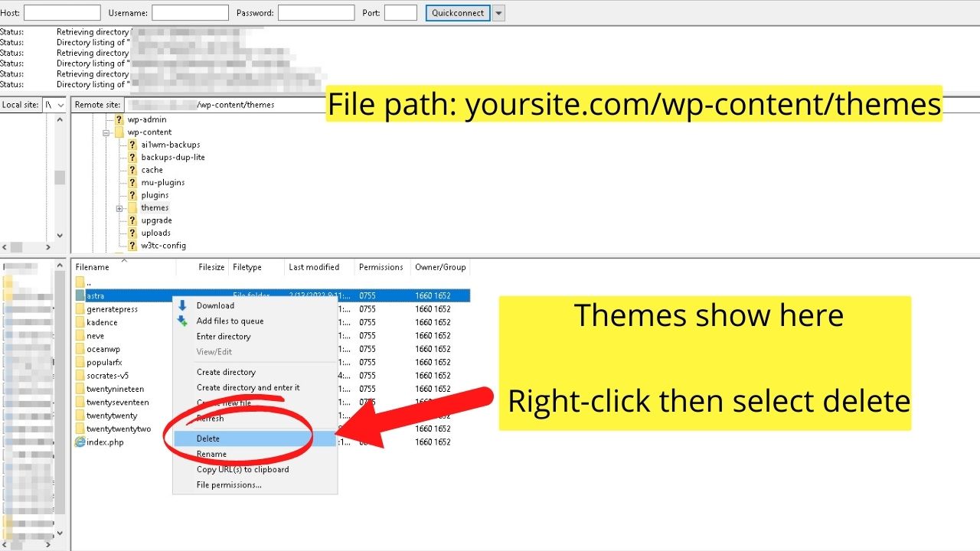Click the oceanwp folder icon
Screen dimensions: 980x551
coord(80,349)
